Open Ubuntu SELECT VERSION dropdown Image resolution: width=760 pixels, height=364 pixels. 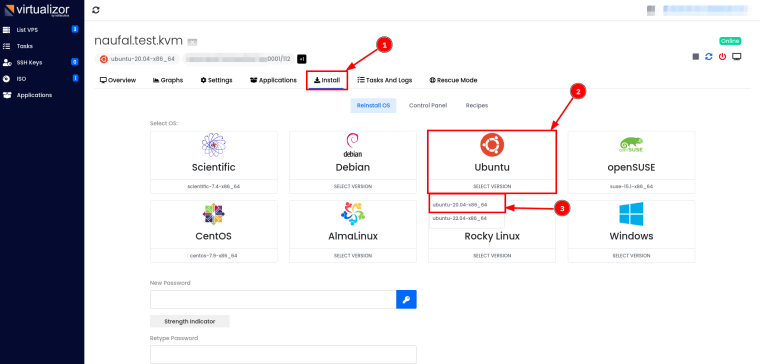[492, 186]
